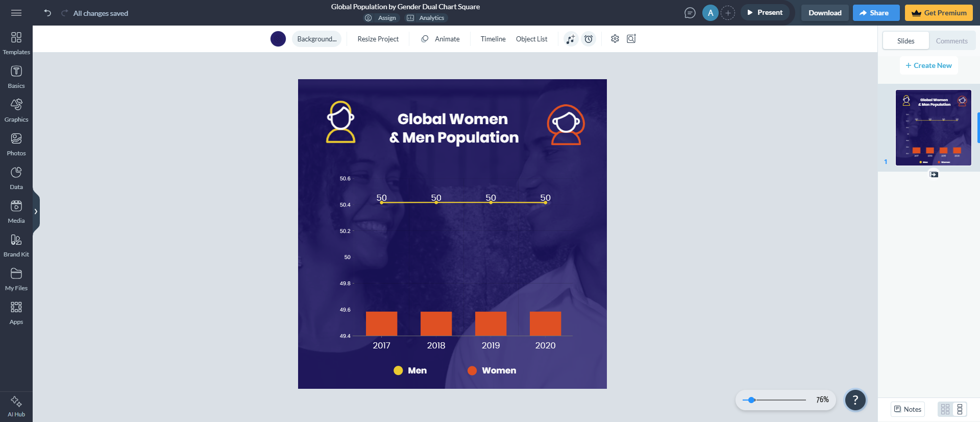Open the hamburger main menu

point(16,13)
